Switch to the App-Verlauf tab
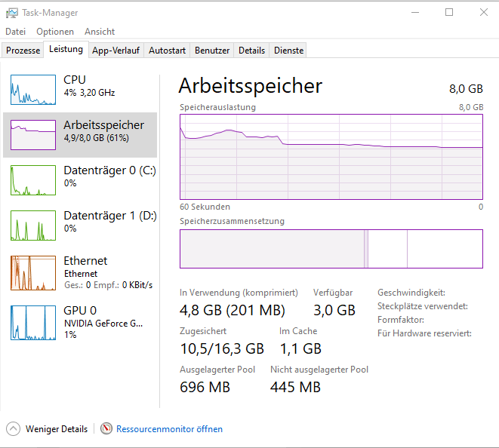The width and height of the screenshot is (499, 448). click(116, 51)
